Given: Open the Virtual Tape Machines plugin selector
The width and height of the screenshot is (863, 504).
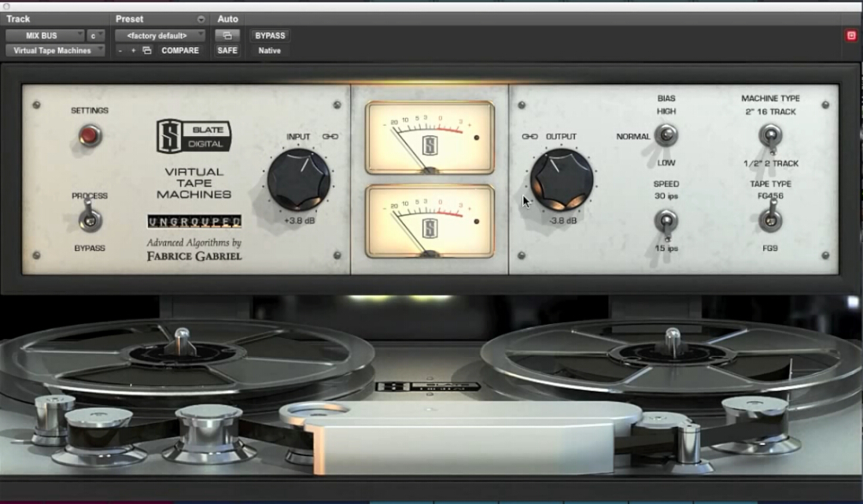Looking at the screenshot, I should pyautogui.click(x=55, y=50).
